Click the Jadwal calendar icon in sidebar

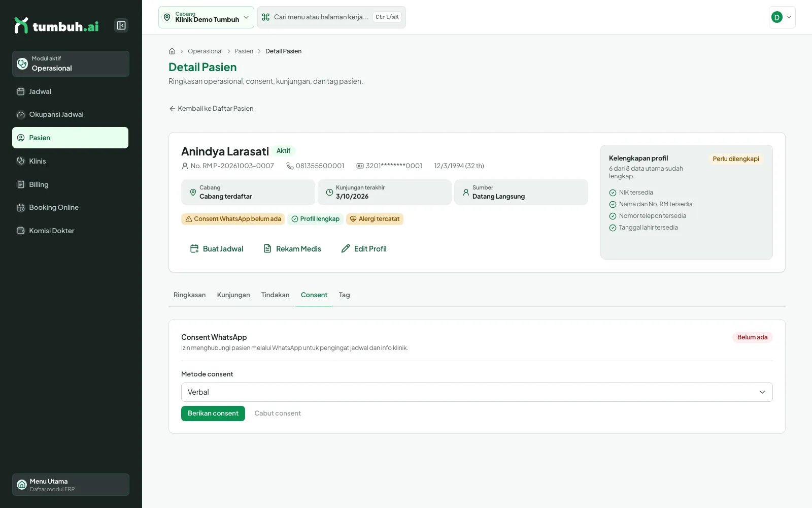point(21,91)
